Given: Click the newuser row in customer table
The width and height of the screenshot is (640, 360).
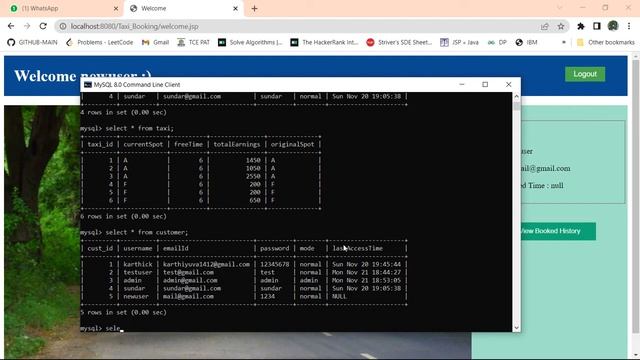Looking at the screenshot, I should coord(244,296).
